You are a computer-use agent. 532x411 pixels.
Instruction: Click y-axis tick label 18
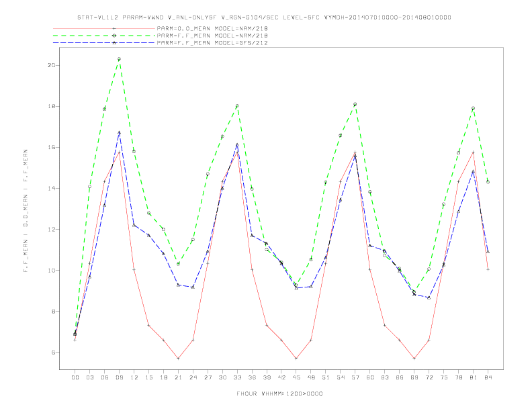51,106
